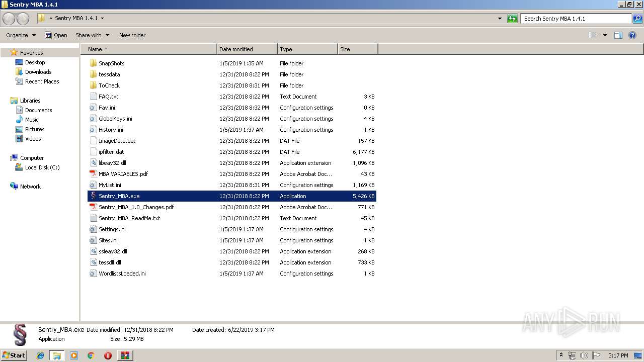
Task: Expand the views options arrow
Action: pos(605,35)
